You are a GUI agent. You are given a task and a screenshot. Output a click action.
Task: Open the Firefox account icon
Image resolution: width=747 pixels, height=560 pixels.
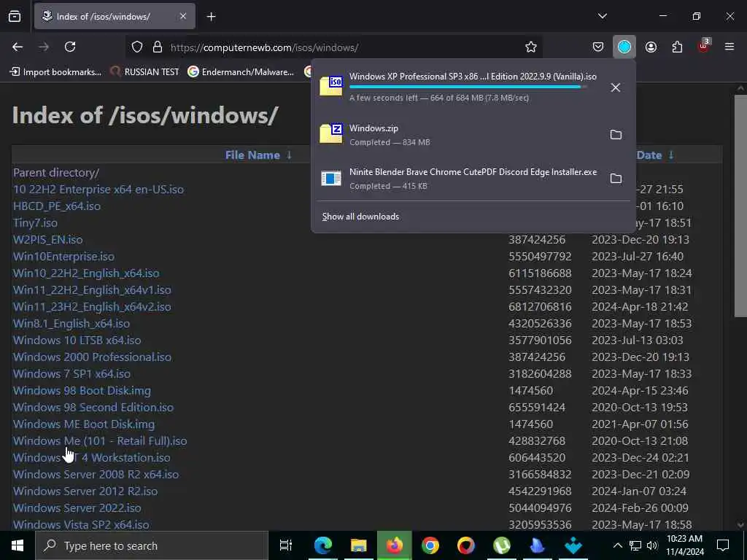pyautogui.click(x=651, y=47)
